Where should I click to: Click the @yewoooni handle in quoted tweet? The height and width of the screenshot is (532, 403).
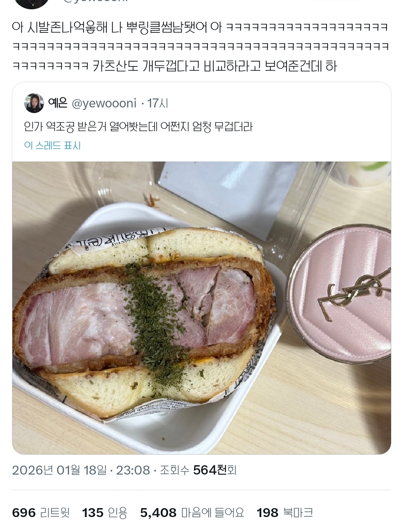pos(104,103)
